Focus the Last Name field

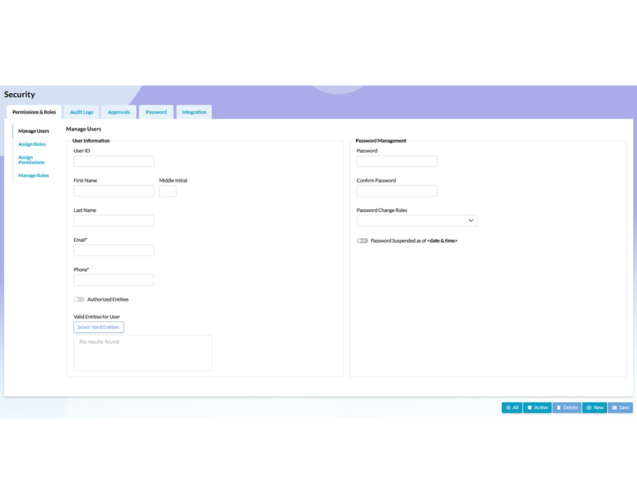click(x=114, y=221)
